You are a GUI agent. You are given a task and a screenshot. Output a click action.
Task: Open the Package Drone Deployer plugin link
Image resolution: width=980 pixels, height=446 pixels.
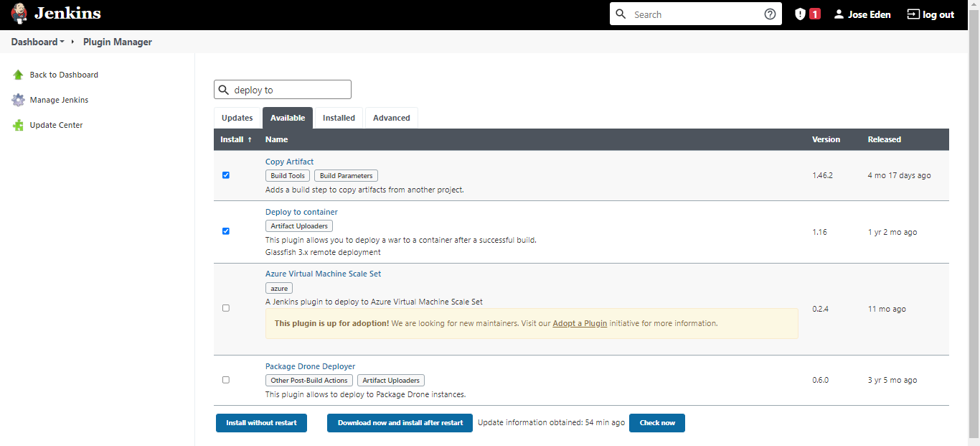[310, 366]
